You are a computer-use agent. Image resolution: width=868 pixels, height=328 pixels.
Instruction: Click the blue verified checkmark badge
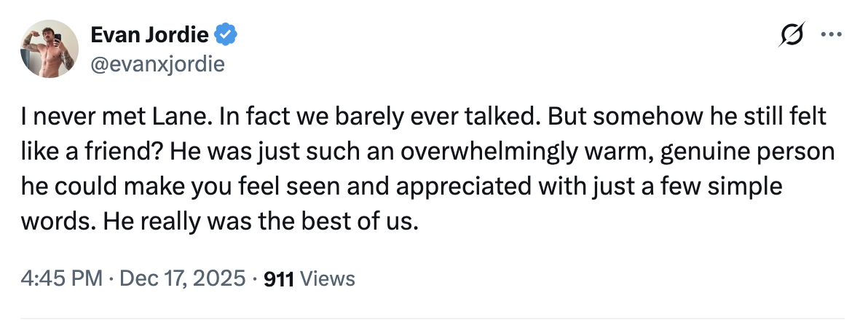pos(225,34)
